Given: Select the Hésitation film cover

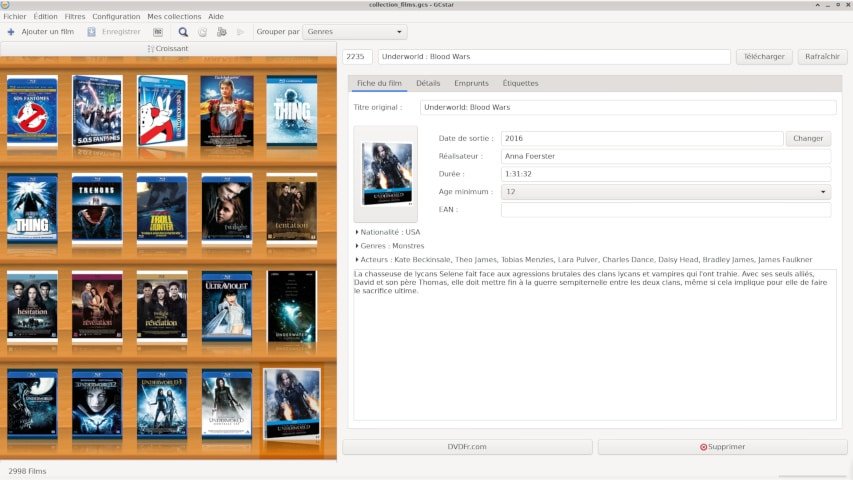Looking at the screenshot, I should (x=32, y=306).
